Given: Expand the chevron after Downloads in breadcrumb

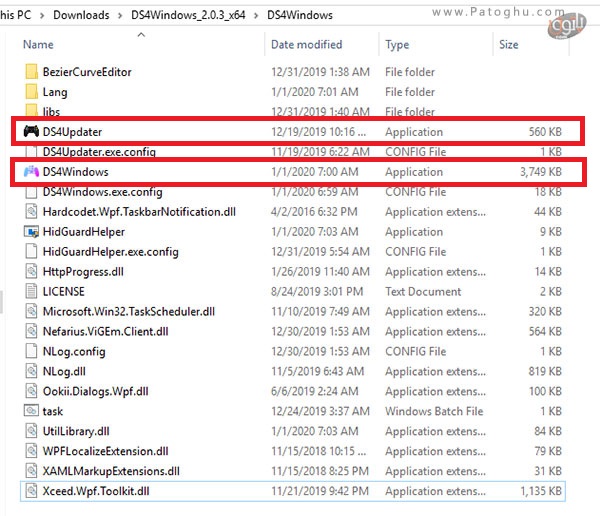Looking at the screenshot, I should [120, 15].
